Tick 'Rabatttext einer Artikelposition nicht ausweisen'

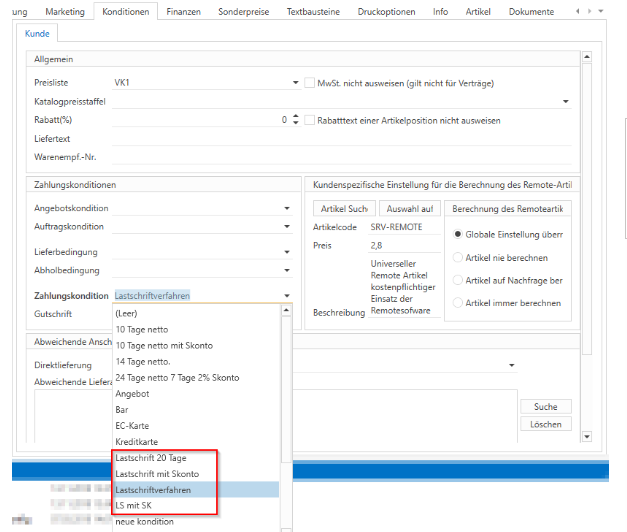310,120
